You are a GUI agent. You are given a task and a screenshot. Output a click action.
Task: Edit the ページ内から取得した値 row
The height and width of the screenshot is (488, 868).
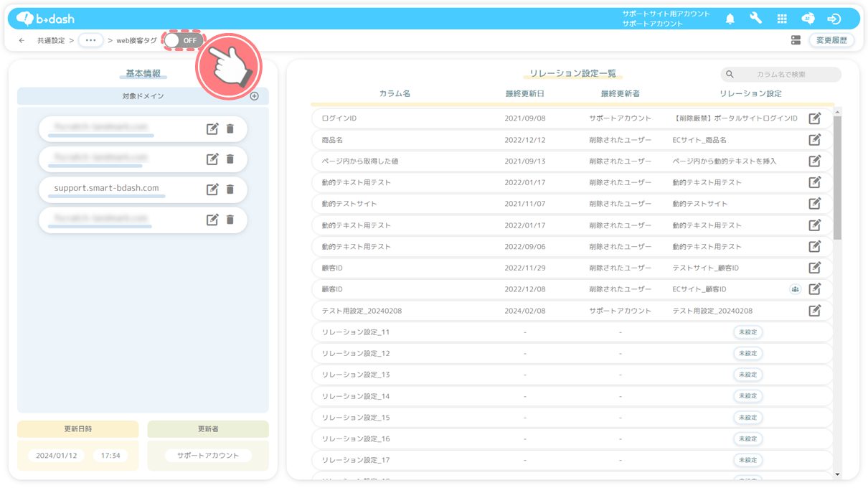(x=814, y=161)
